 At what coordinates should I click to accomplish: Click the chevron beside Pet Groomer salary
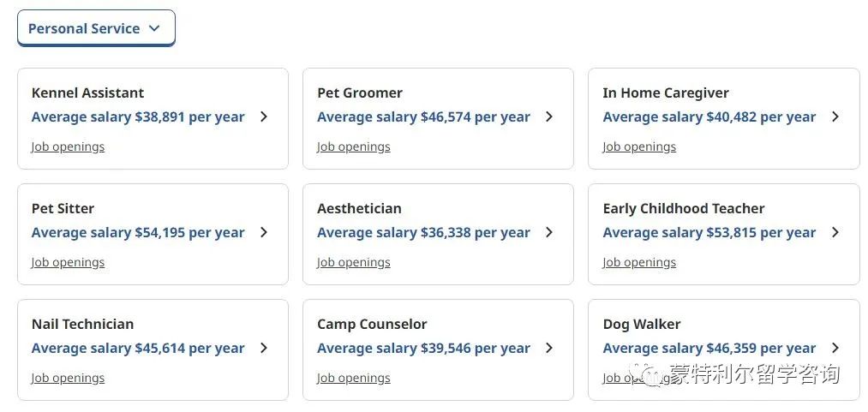pyautogui.click(x=549, y=116)
